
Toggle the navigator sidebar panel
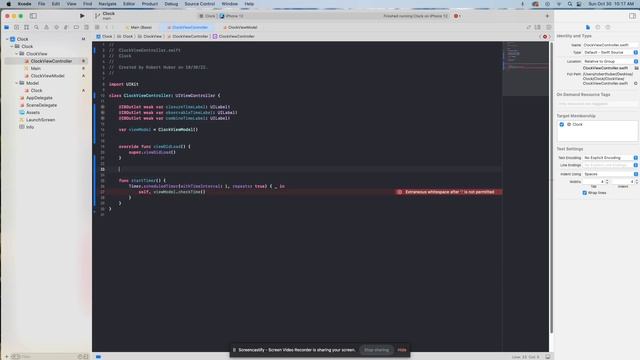pyautogui.click(x=33, y=16)
